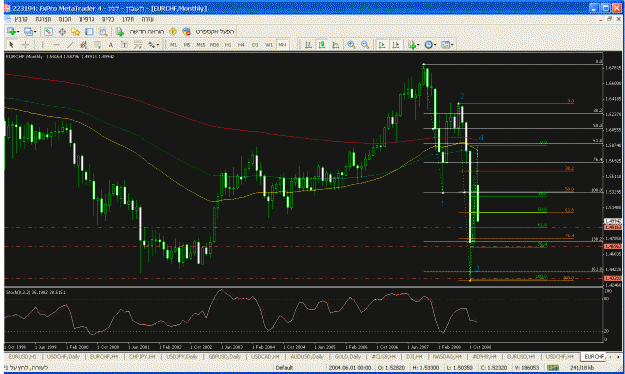Open the New Chart toolbar icon
Viewport: 625px width, 374px height.
click(x=11, y=31)
